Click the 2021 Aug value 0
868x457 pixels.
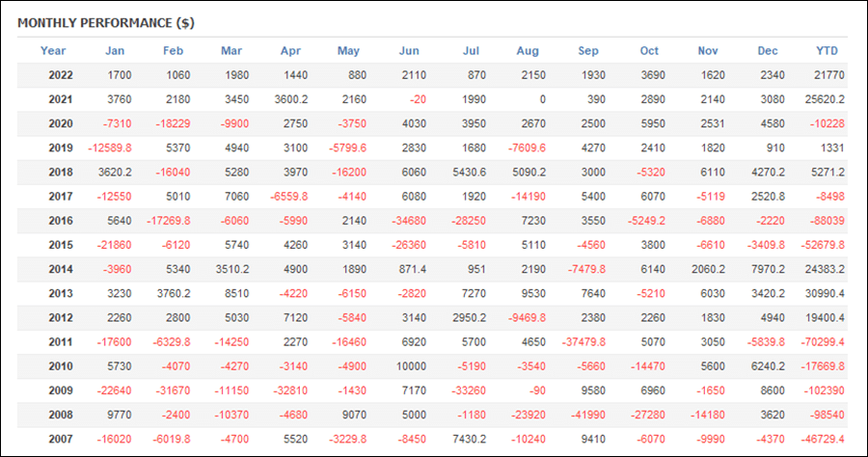coord(542,99)
